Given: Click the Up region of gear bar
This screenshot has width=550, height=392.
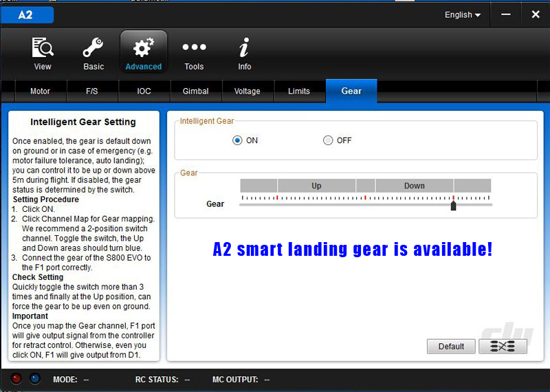Looking at the screenshot, I should click(x=316, y=186).
